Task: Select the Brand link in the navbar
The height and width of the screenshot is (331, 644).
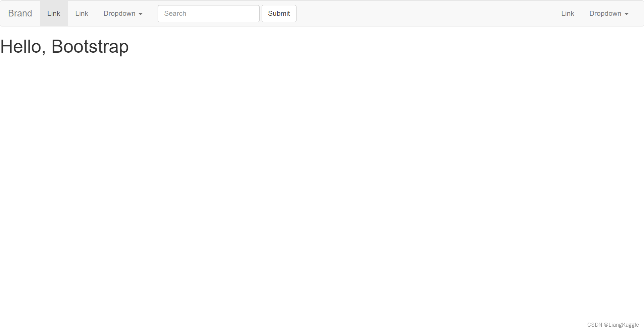Action: (x=20, y=13)
